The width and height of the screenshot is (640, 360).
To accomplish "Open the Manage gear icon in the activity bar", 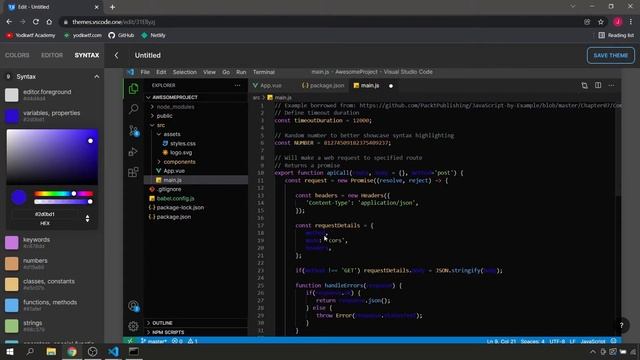I will (x=133, y=326).
